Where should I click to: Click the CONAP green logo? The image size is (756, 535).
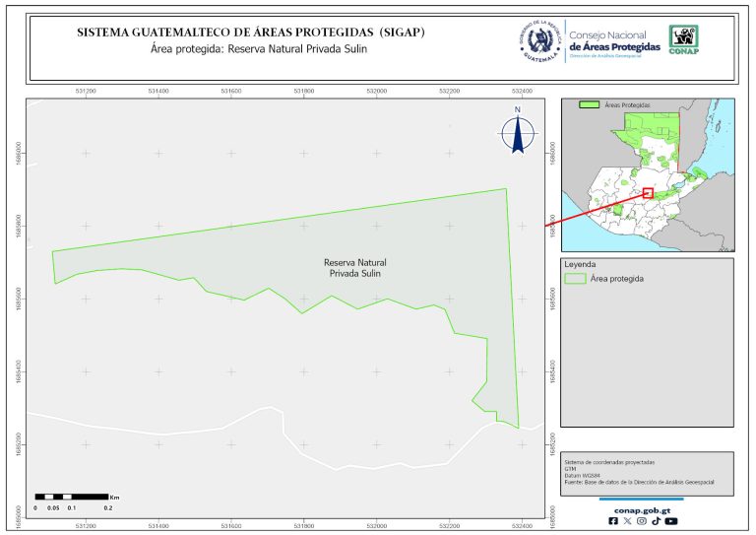coord(685,38)
